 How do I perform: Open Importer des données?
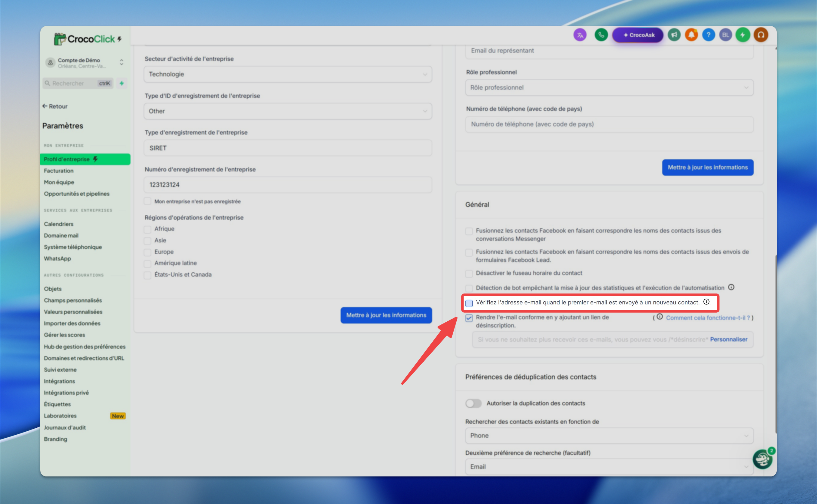click(x=72, y=323)
